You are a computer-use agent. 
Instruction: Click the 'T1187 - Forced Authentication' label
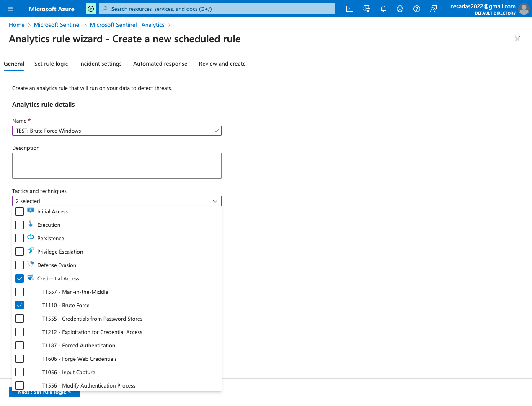tap(79, 345)
